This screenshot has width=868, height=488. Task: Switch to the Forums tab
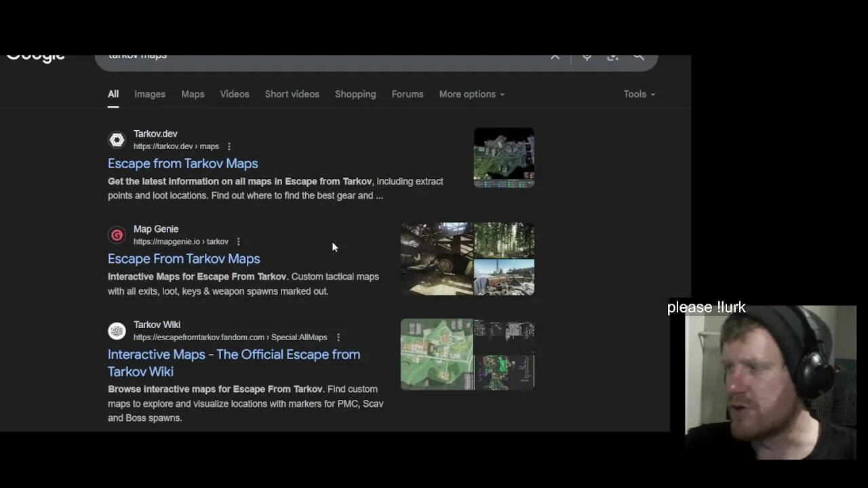click(x=408, y=94)
